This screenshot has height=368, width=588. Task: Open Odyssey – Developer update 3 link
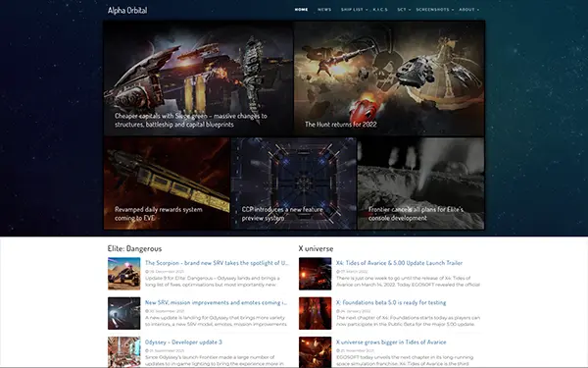(183, 342)
